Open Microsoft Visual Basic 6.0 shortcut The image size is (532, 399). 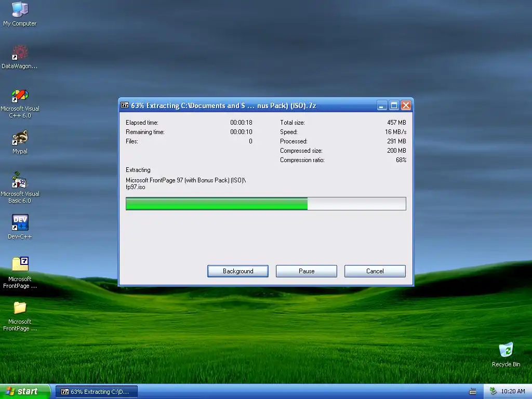coord(20,188)
